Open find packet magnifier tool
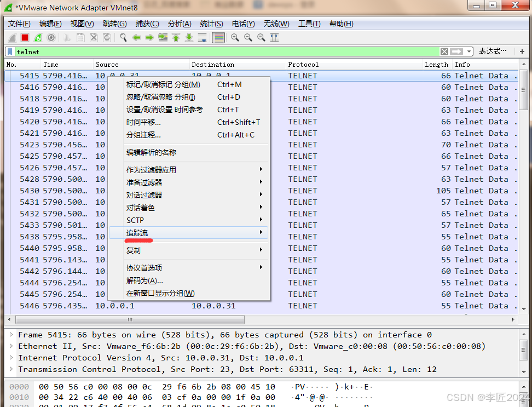Image resolution: width=532 pixels, height=407 pixels. click(123, 38)
